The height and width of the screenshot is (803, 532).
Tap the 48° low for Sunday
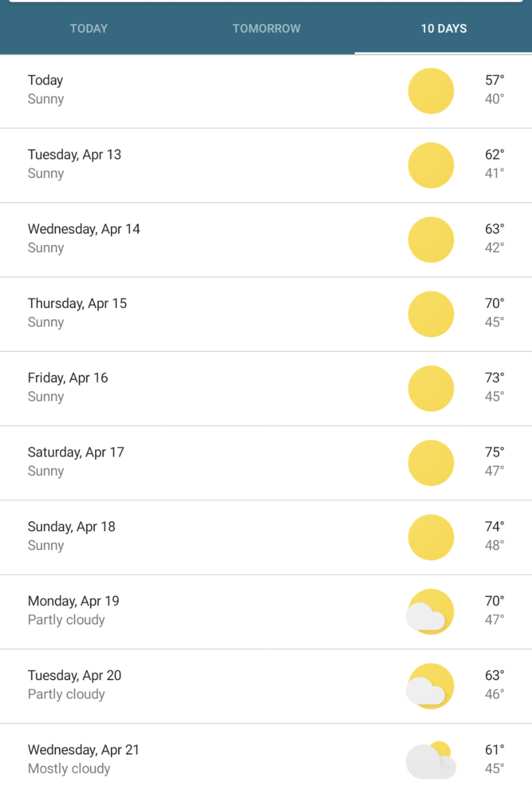tap(494, 545)
